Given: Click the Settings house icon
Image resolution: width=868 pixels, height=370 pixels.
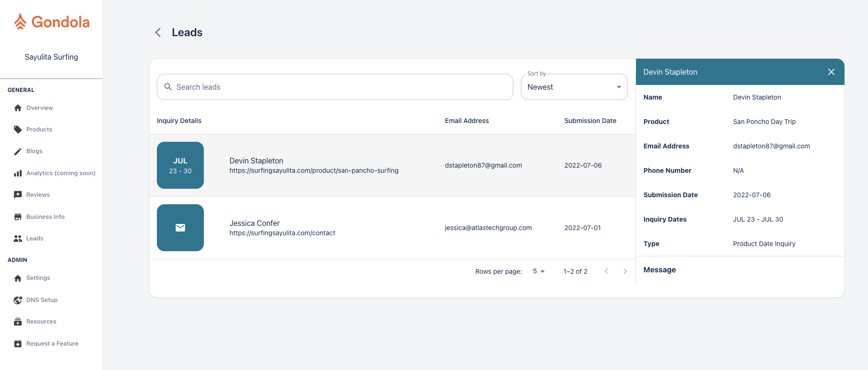Looking at the screenshot, I should 18,278.
